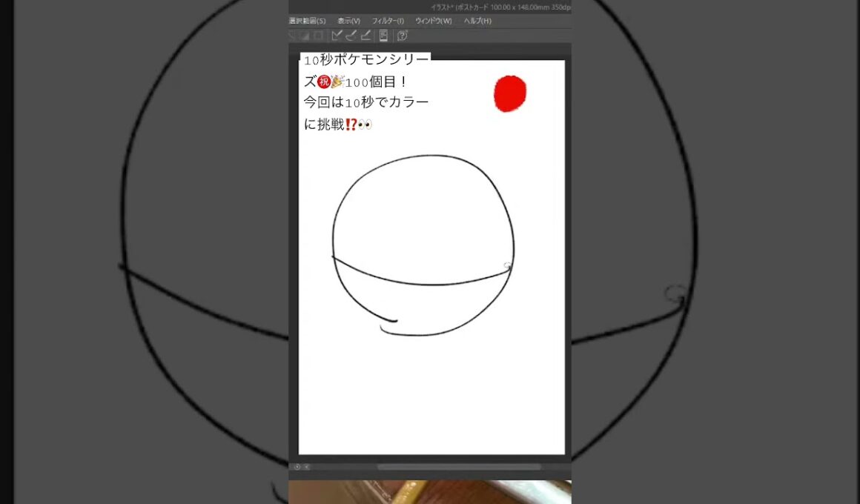Open the ウィンドウ(W) menu

point(433,21)
